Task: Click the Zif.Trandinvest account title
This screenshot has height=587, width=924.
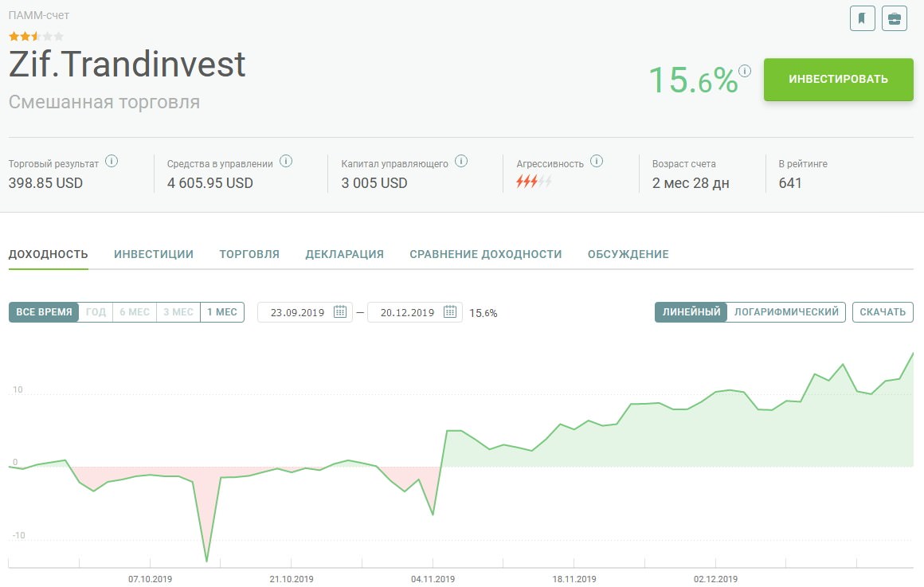Action: [127, 65]
